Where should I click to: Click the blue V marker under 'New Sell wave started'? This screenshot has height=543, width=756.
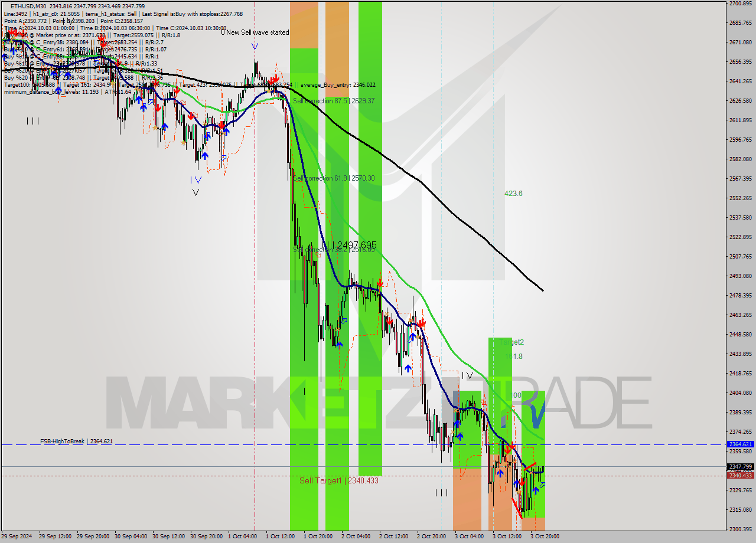tap(255, 45)
